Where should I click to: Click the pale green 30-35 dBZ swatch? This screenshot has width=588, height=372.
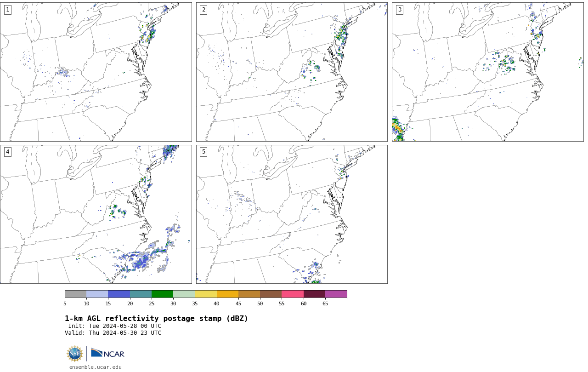point(184,294)
